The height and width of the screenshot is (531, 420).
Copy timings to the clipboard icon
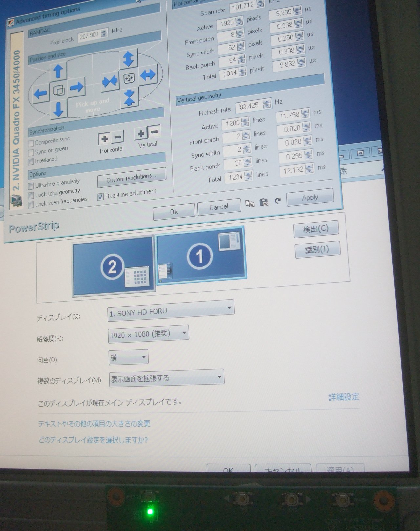(250, 203)
